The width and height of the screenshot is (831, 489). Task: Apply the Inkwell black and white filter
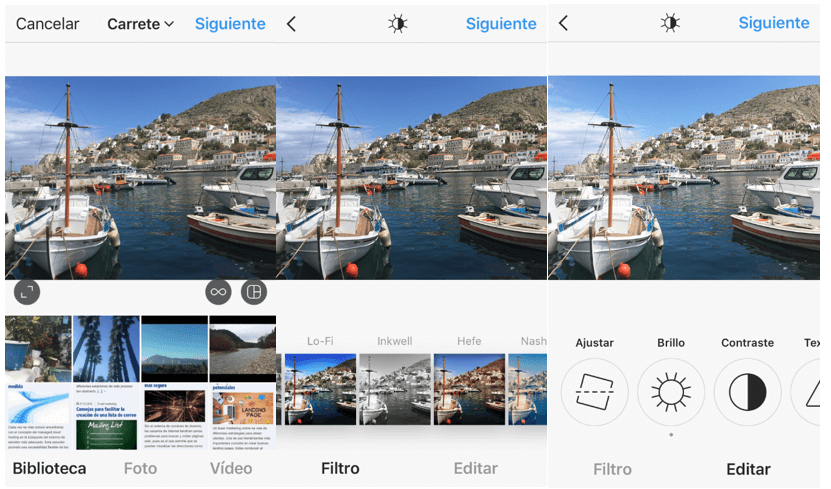pyautogui.click(x=394, y=388)
